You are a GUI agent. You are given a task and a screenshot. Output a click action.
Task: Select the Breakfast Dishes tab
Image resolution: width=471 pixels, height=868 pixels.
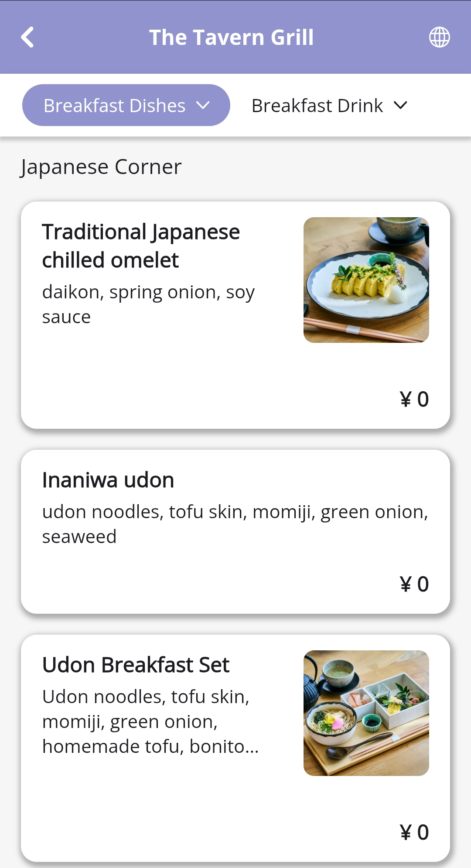(115, 106)
